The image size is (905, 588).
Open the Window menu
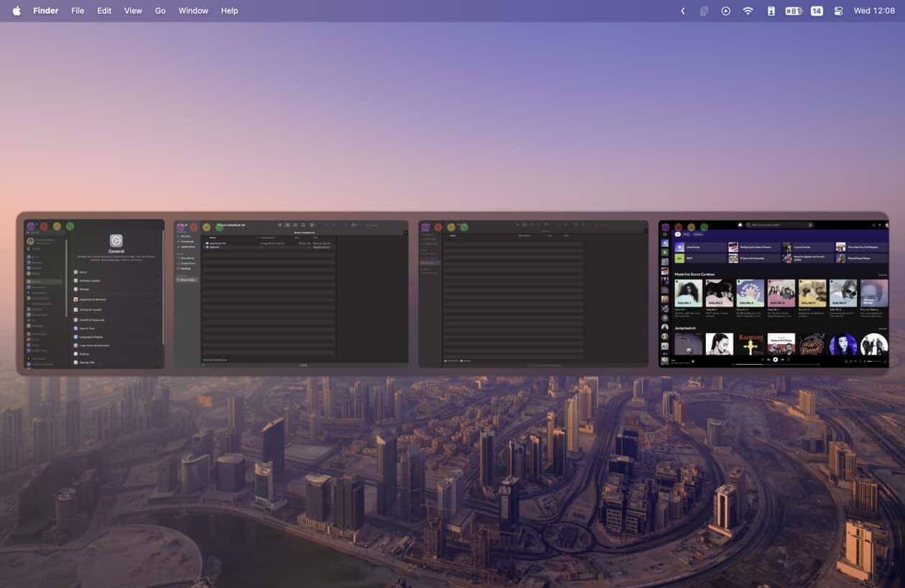[193, 11]
